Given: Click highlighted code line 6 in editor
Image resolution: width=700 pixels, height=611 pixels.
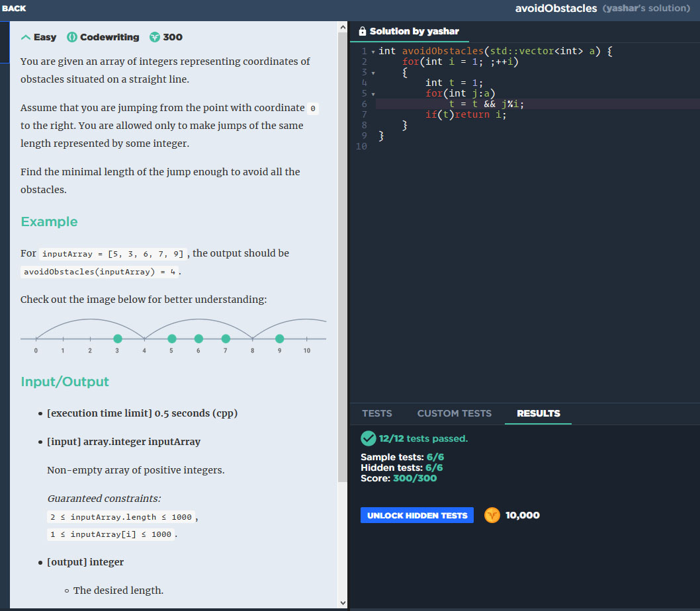Looking at the screenshot, I should 490,104.
